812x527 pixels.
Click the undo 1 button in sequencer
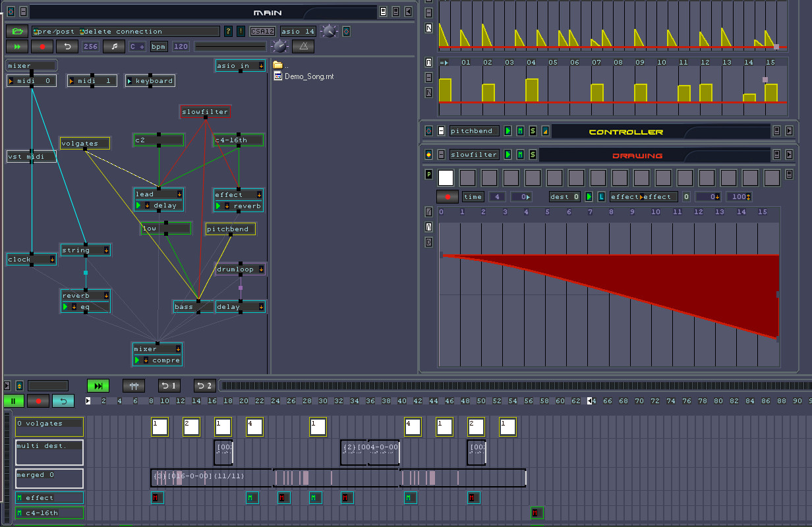[169, 386]
